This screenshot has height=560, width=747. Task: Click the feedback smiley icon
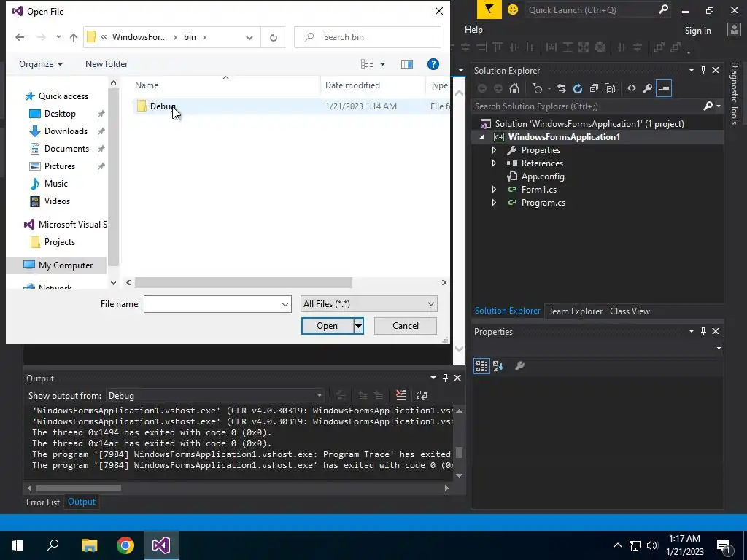coord(513,9)
